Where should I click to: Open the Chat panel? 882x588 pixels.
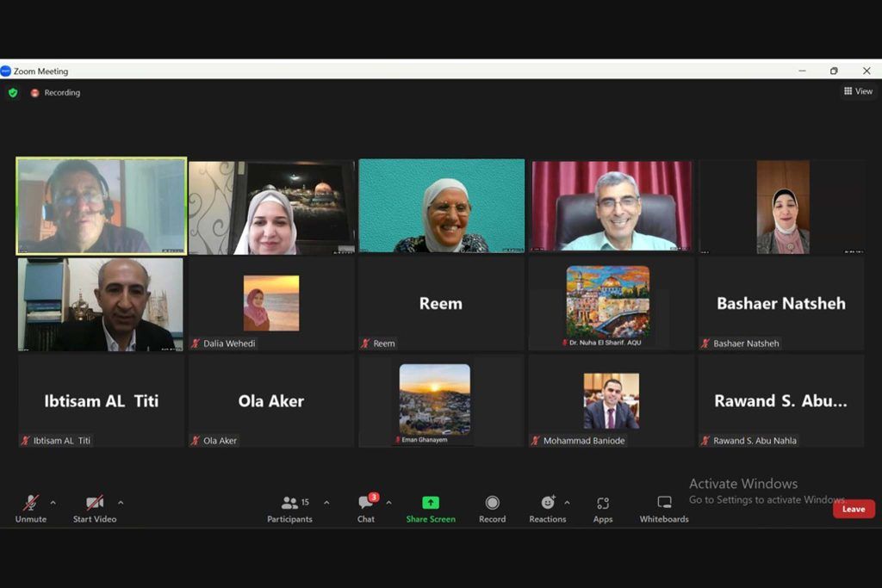point(366,510)
